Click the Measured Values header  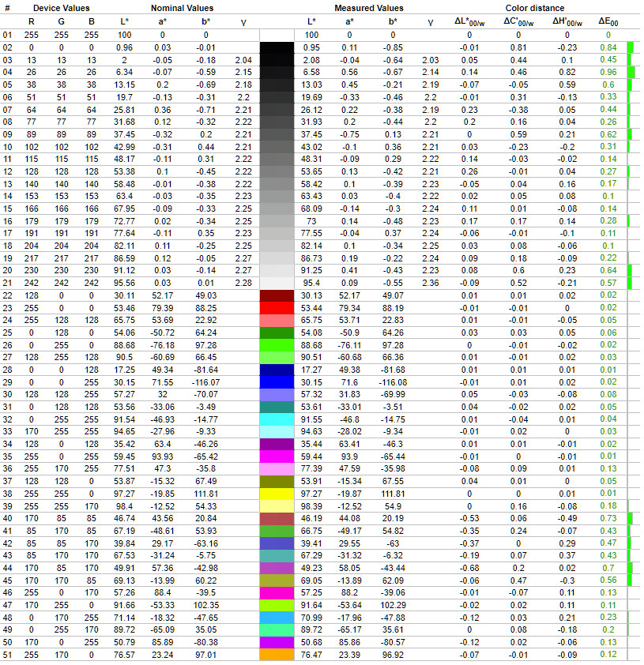pos(369,8)
